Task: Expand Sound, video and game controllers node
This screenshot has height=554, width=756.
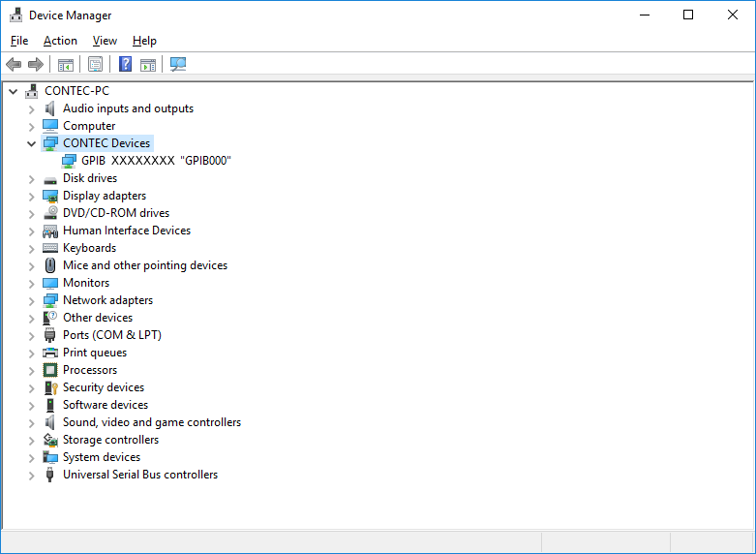Action: pyautogui.click(x=31, y=423)
